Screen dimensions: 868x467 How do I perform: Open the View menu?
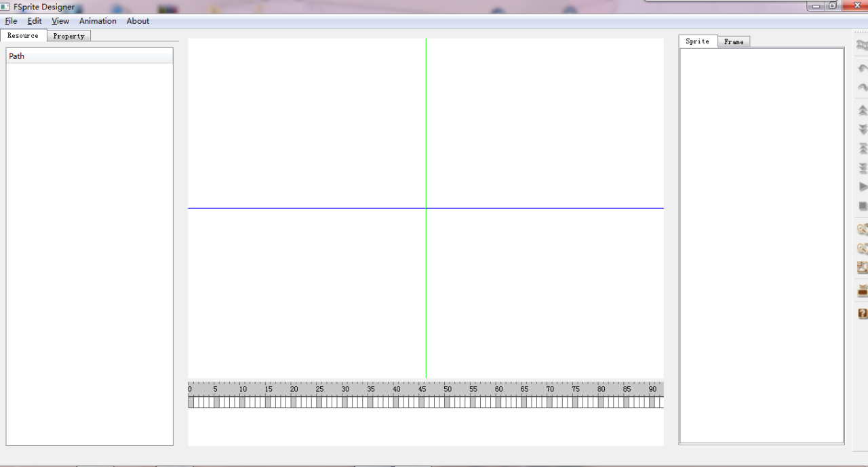coord(60,21)
